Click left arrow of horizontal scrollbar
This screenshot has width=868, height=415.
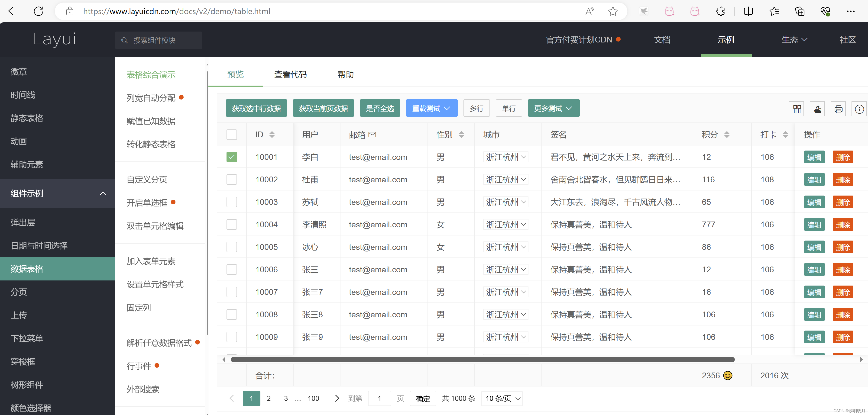[x=224, y=359]
